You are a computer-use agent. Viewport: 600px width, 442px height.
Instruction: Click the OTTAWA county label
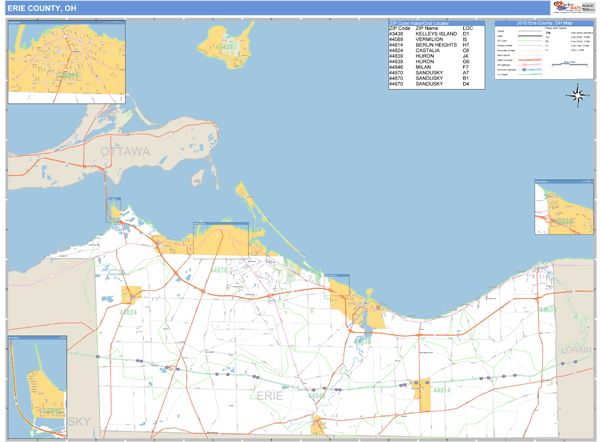pyautogui.click(x=124, y=151)
